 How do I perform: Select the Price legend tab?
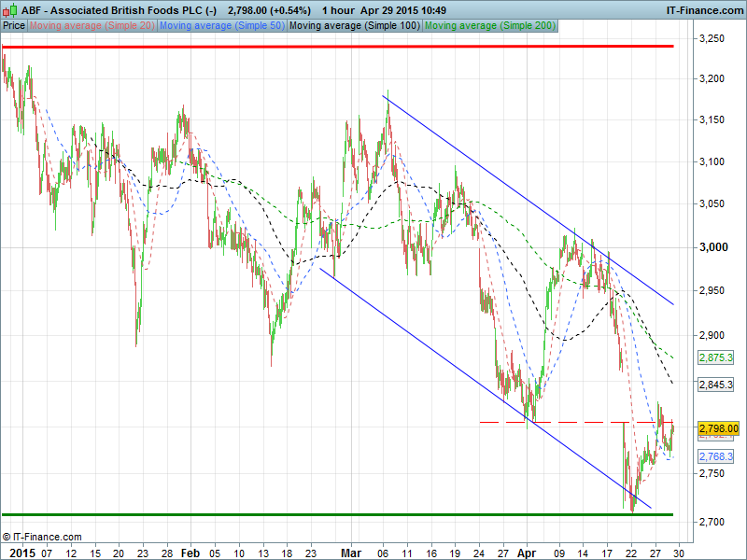click(x=14, y=26)
